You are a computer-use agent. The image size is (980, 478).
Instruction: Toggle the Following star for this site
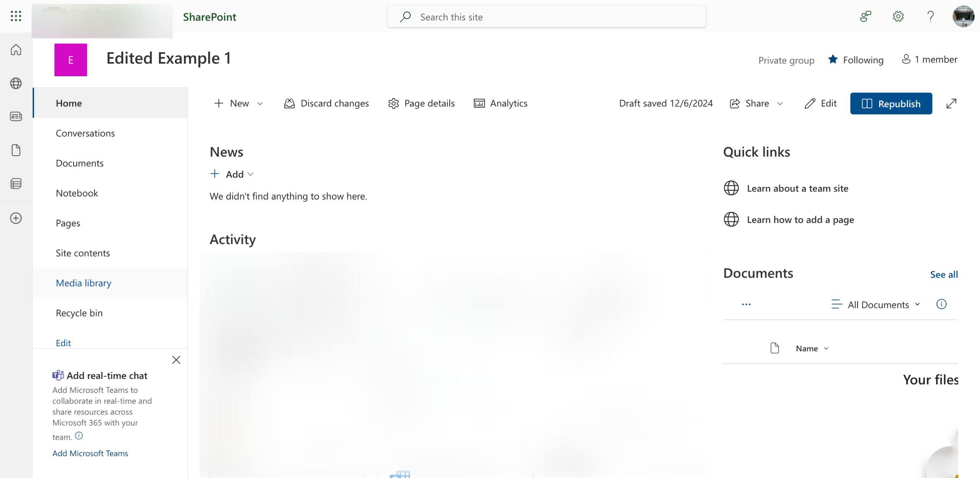(833, 59)
